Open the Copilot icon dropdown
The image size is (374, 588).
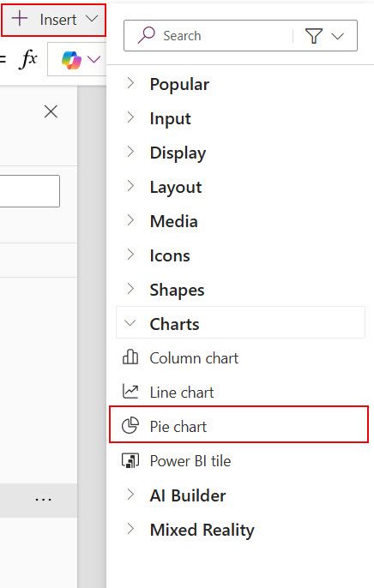point(80,60)
